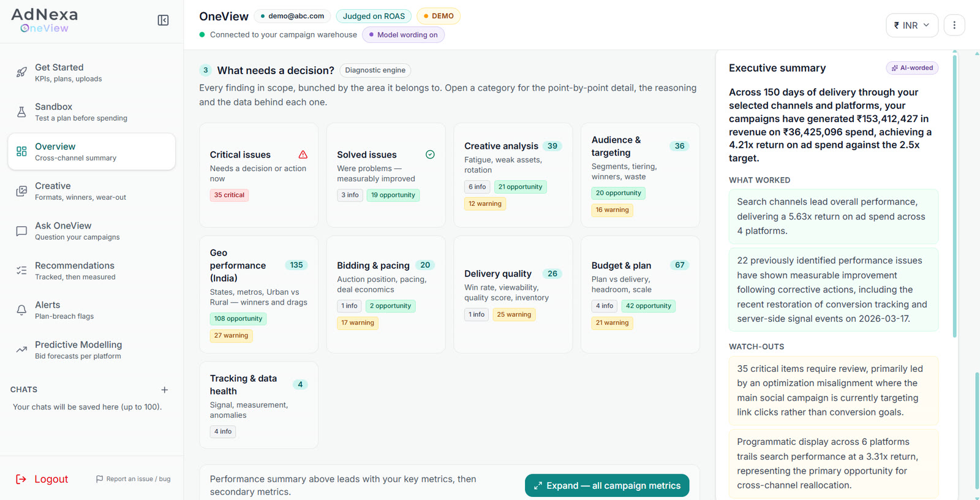Click the 108 opportunity badge

point(238,319)
